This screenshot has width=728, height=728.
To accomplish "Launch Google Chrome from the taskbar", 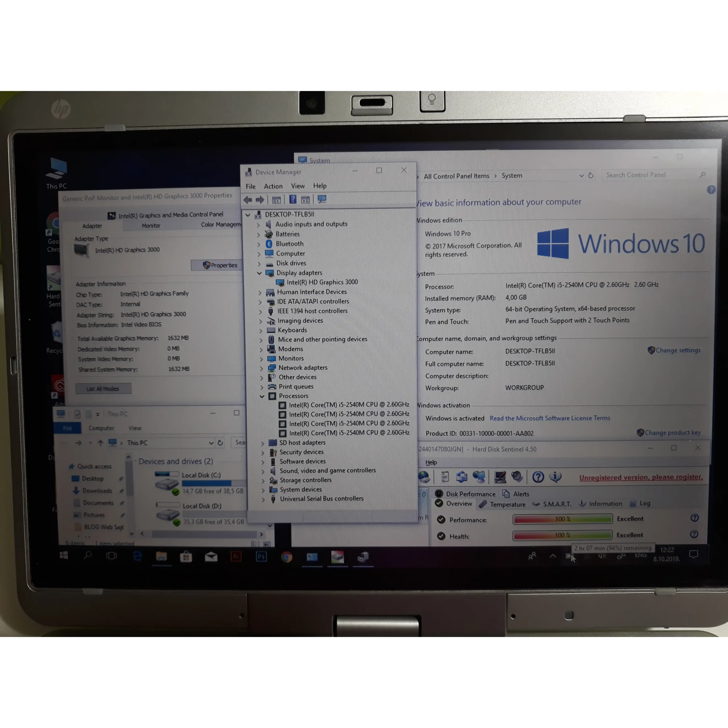I will [x=286, y=557].
